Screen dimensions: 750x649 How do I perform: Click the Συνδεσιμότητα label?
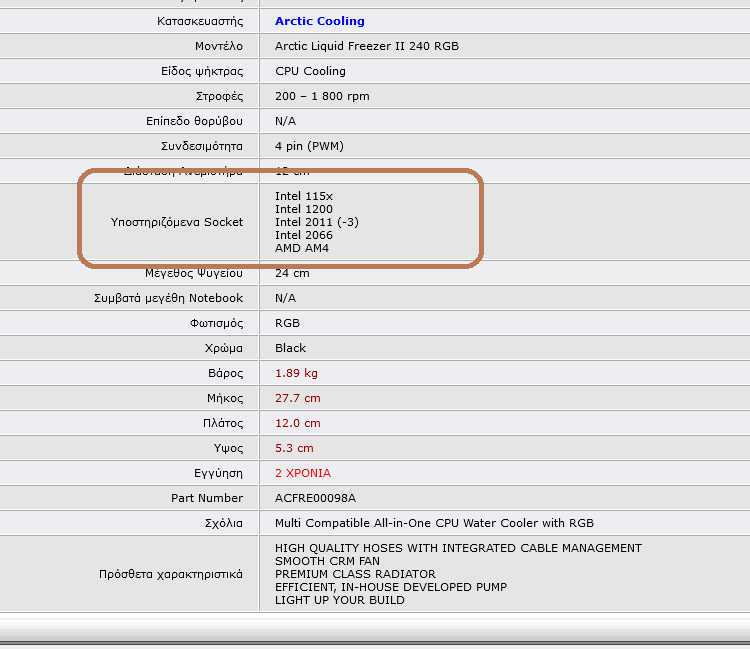(202, 146)
